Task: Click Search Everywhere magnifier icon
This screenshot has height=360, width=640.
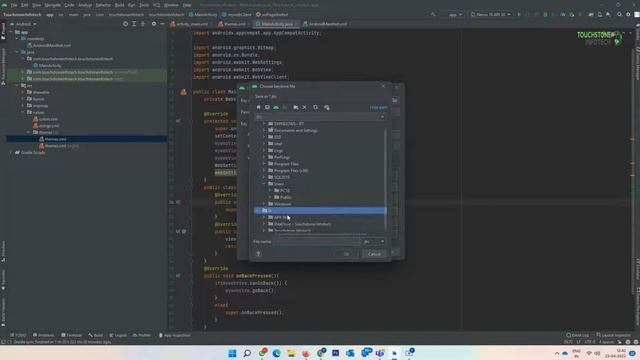Action: [x=619, y=15]
